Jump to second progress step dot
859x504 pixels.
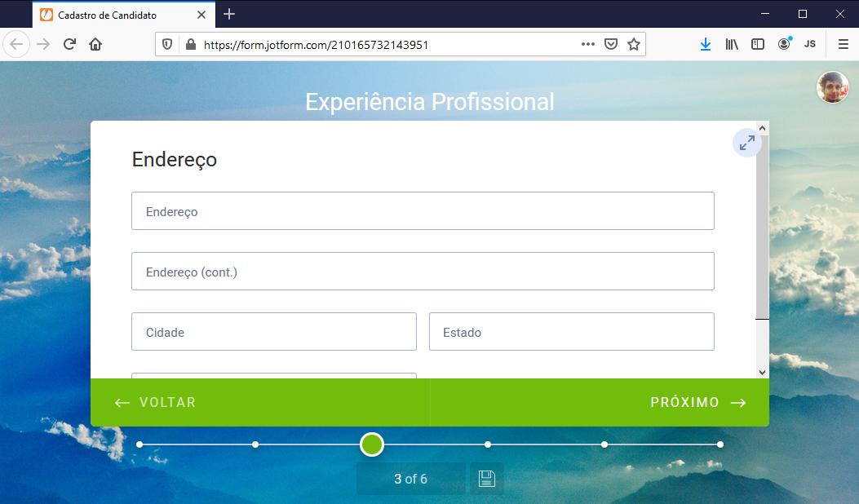255,444
